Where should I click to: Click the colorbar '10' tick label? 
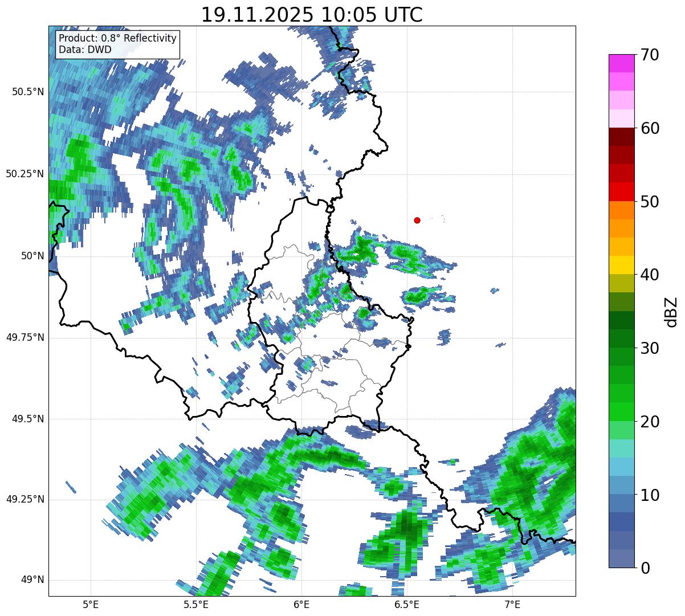pyautogui.click(x=650, y=495)
